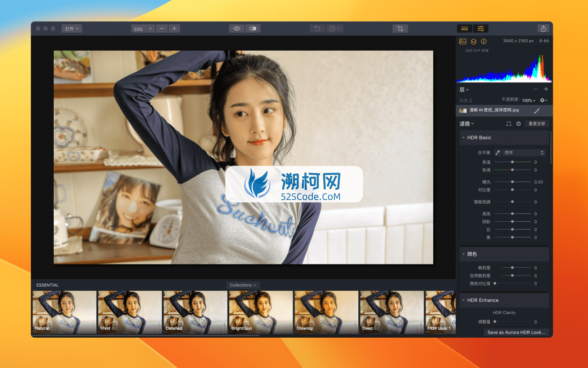
Task: Open the 打开 file menu button
Action: point(72,29)
